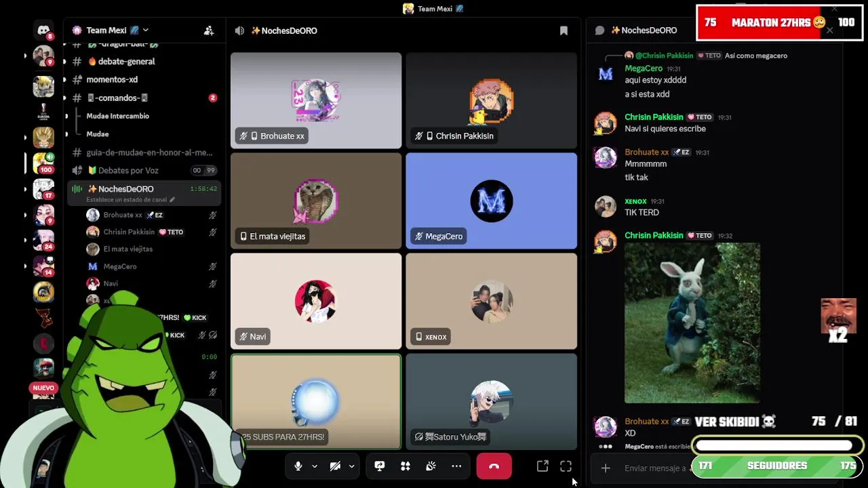Click MegaCero video tile
Screen dimensions: 868x488
[491, 201]
